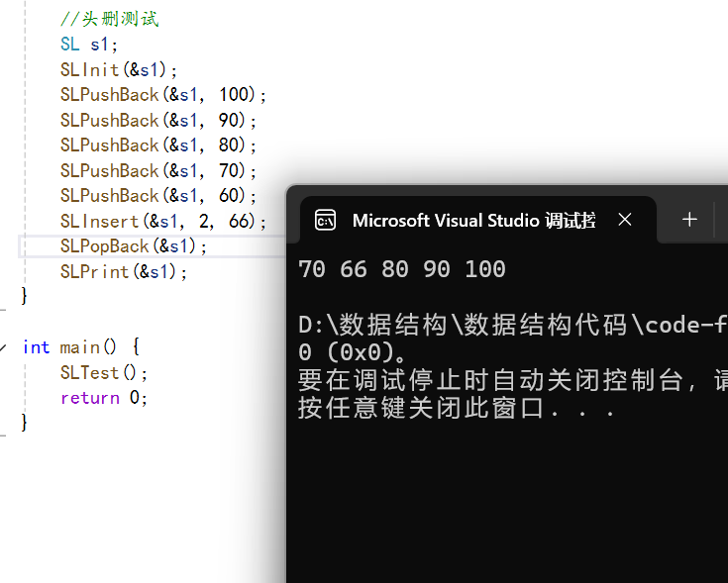
Task: Click console output 70 66 80 90 100
Action: pos(402,269)
